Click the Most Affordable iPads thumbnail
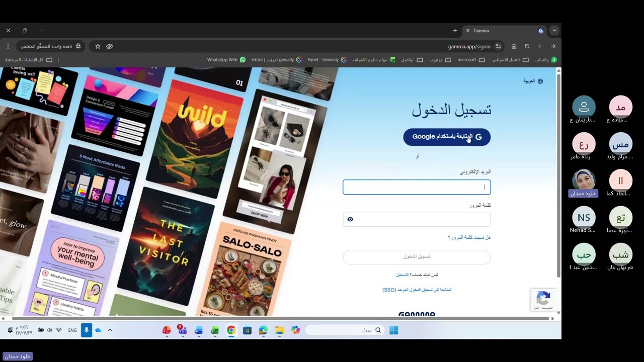Screen dimensions: 644x362 96,188
